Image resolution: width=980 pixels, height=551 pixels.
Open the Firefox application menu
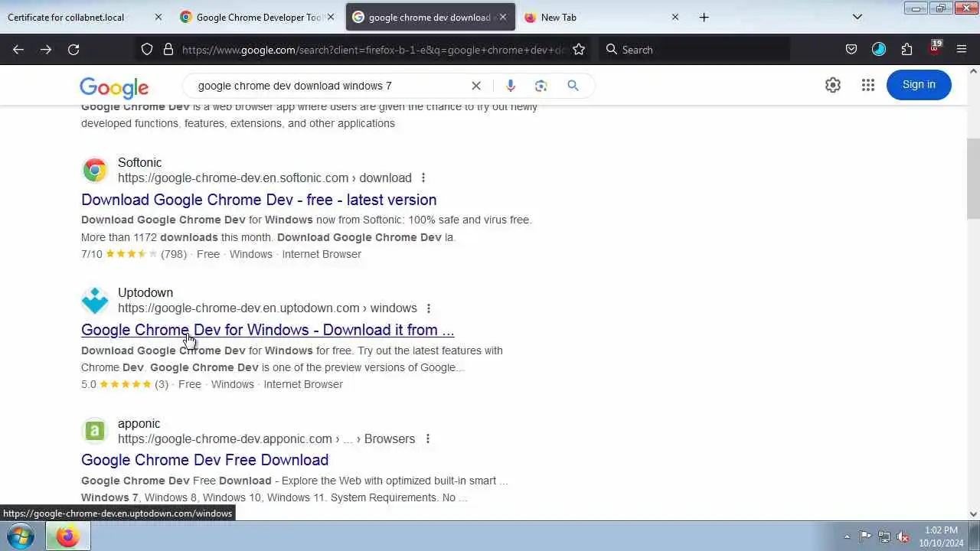[x=962, y=50]
